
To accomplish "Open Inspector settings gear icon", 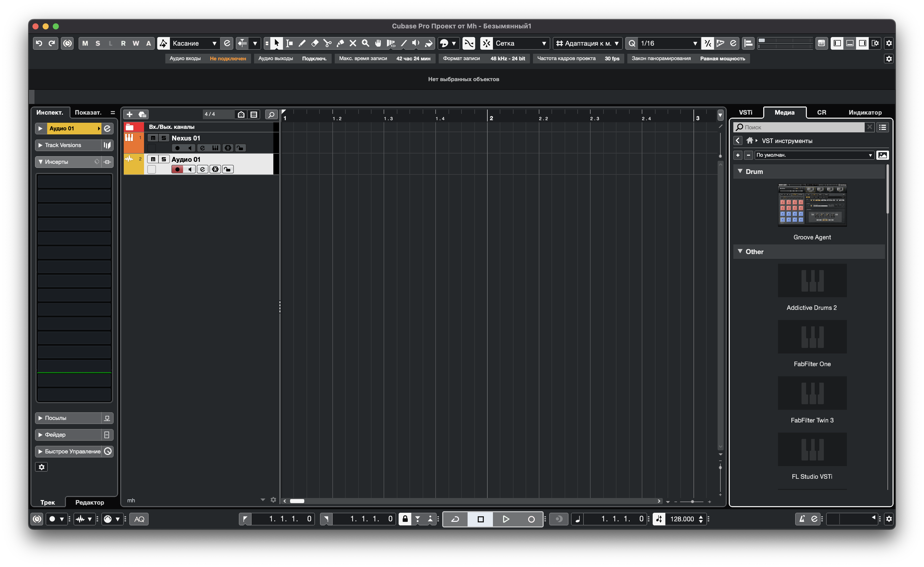I will click(x=42, y=467).
